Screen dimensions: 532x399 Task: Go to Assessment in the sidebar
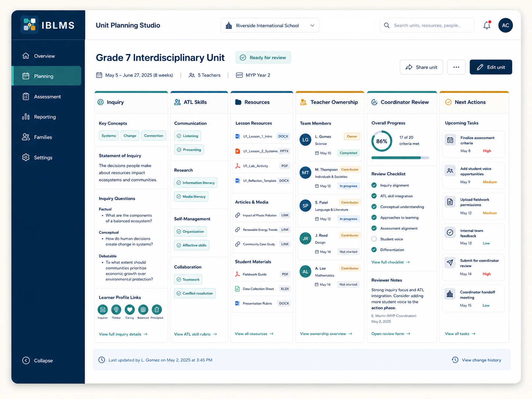[x=47, y=97]
